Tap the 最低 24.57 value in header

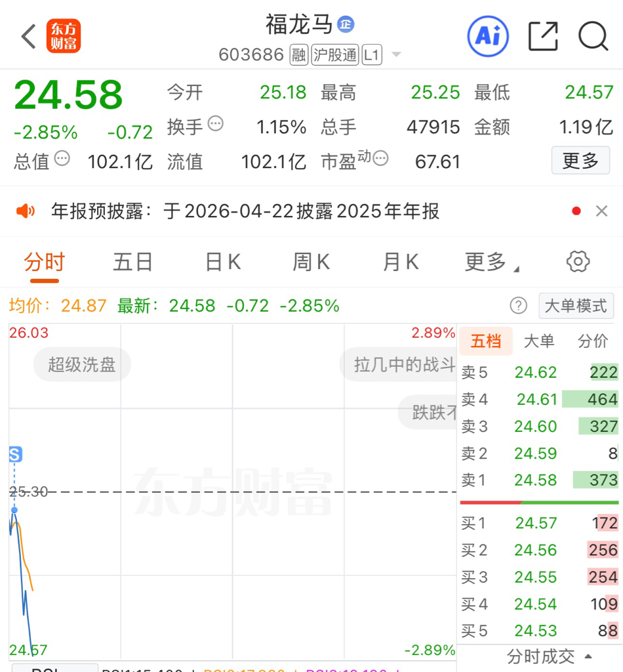tap(589, 92)
